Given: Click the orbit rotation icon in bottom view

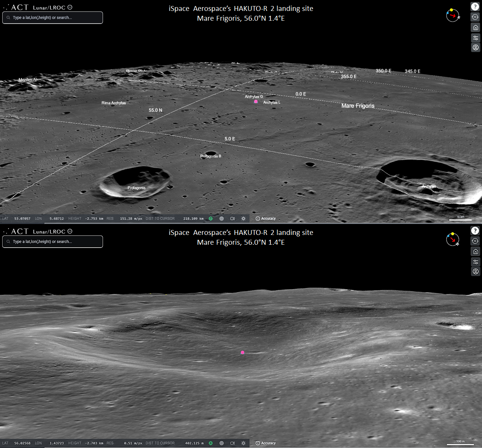Looking at the screenshot, I should click(x=475, y=241).
